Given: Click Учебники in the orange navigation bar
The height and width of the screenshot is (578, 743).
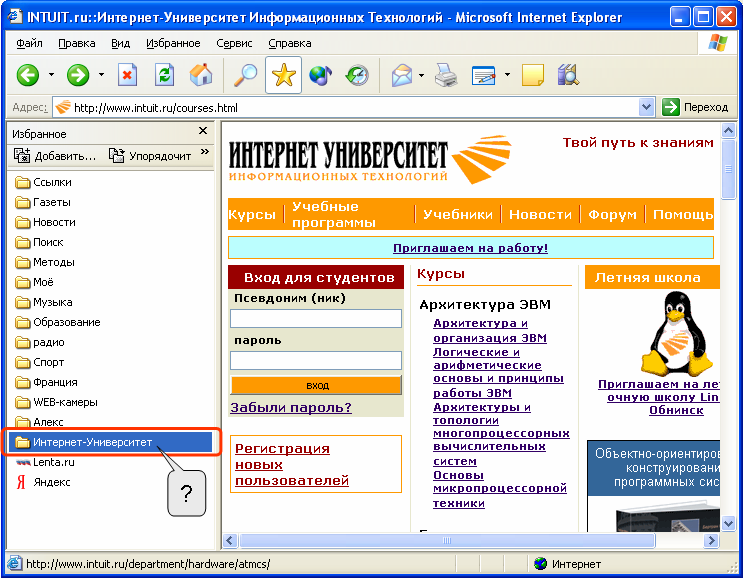Looking at the screenshot, I should tap(458, 215).
